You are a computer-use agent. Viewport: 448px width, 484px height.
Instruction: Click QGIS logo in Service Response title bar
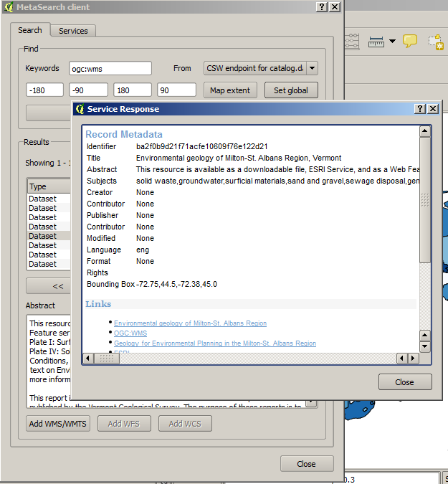click(x=79, y=109)
